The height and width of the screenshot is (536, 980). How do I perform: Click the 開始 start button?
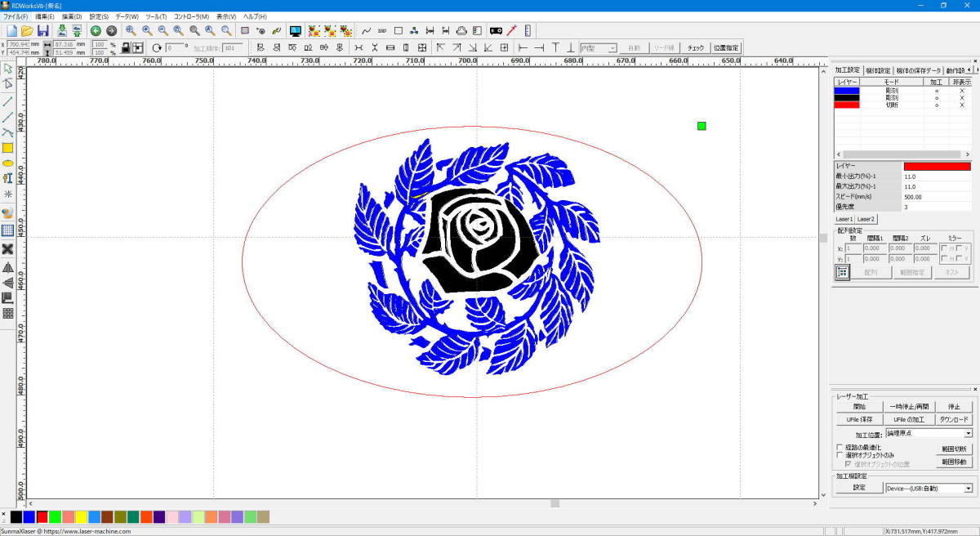point(859,407)
